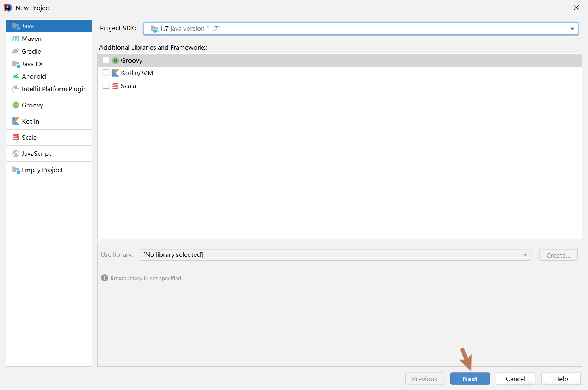Open Help for New Project
This screenshot has width=588, height=390.
click(x=561, y=379)
